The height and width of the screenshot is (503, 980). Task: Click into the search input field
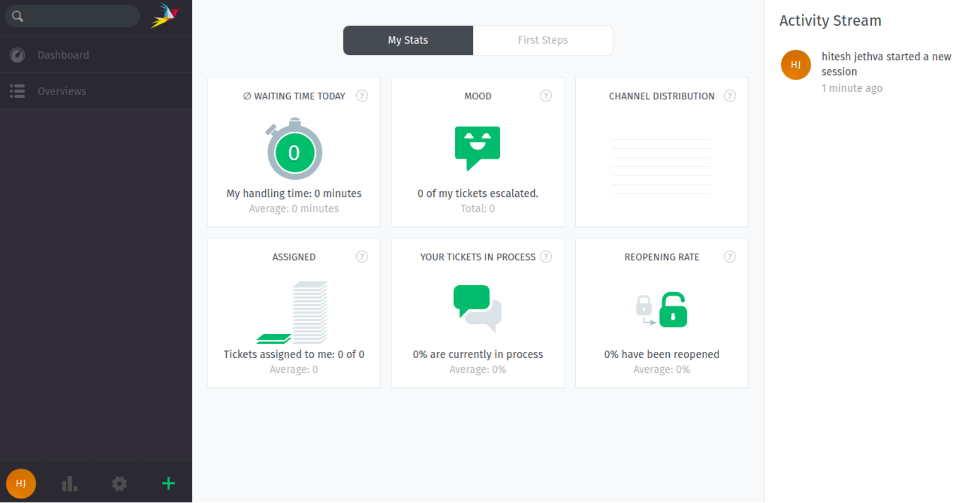click(83, 16)
